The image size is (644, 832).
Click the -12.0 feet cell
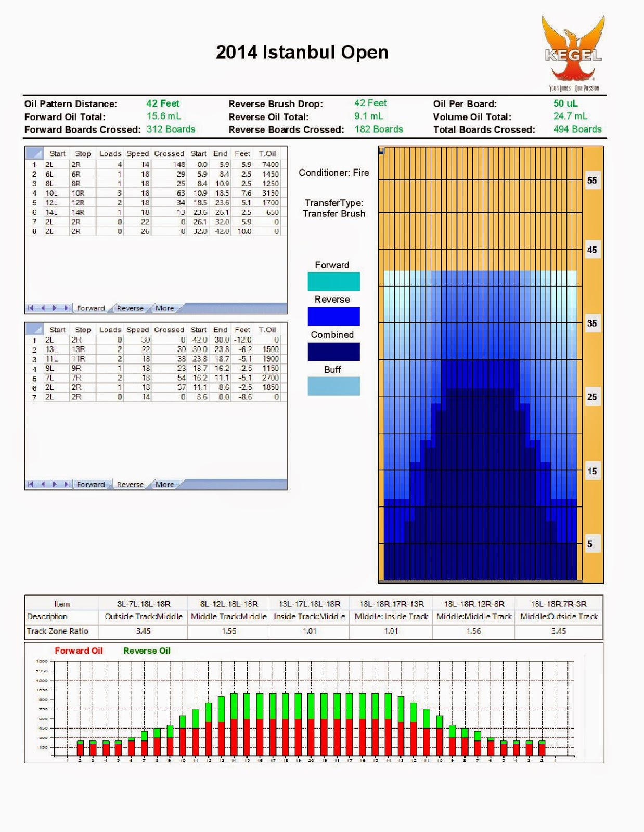[242, 340]
